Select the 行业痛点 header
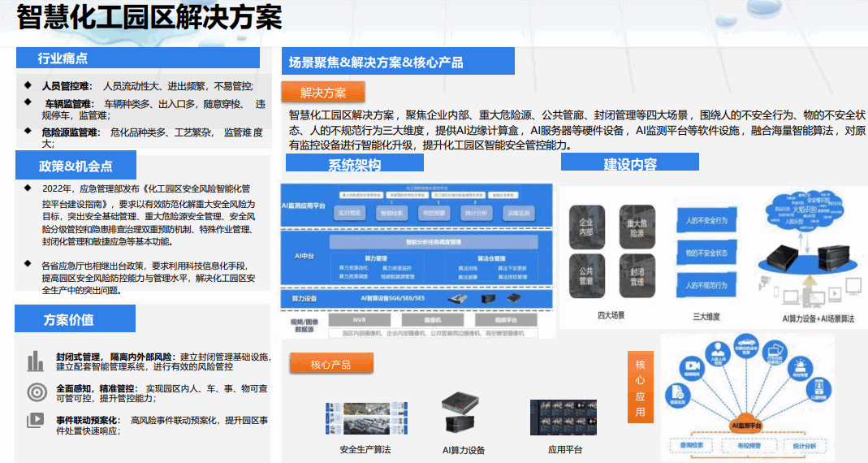868x463 pixels. (x=63, y=58)
